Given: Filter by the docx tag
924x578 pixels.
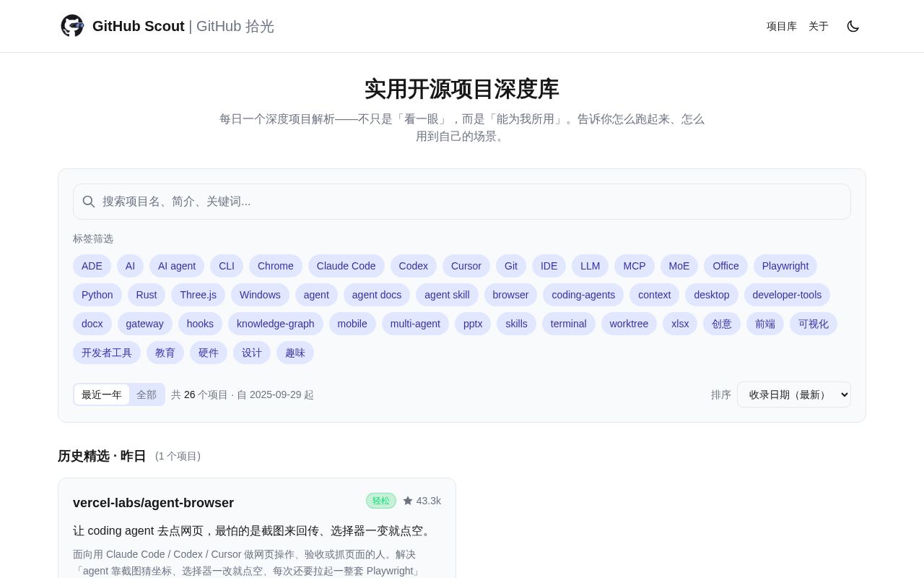Looking at the screenshot, I should (x=92, y=324).
